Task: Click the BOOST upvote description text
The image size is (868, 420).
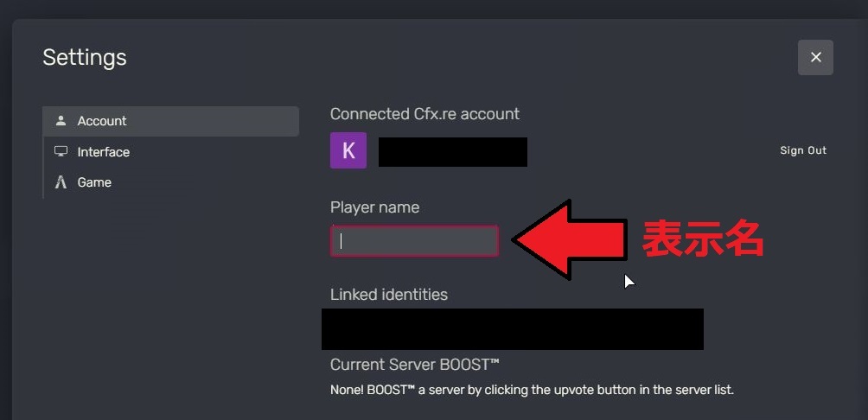Action: click(x=532, y=390)
